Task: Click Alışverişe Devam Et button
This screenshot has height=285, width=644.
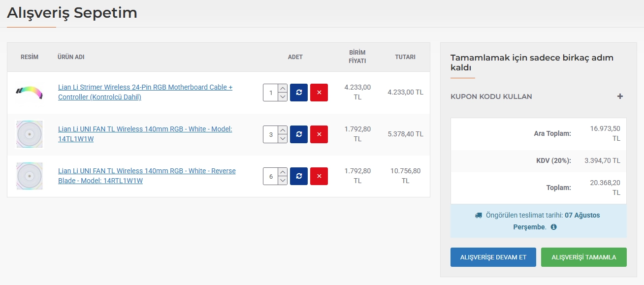Action: click(x=493, y=257)
